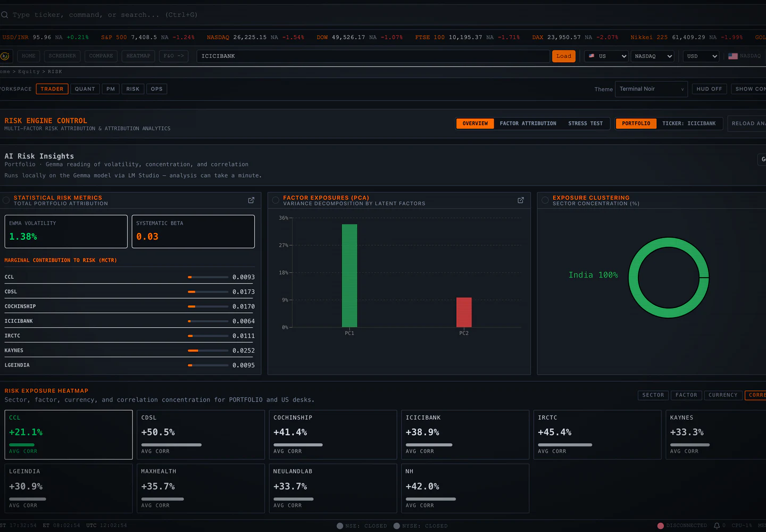Select the CCL correlation card
This screenshot has width=766, height=532.
pyautogui.click(x=69, y=435)
